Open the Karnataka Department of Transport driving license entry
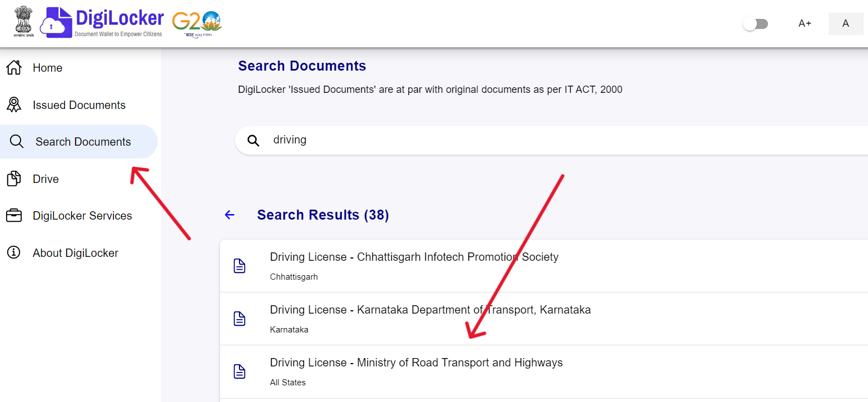 coord(430,309)
